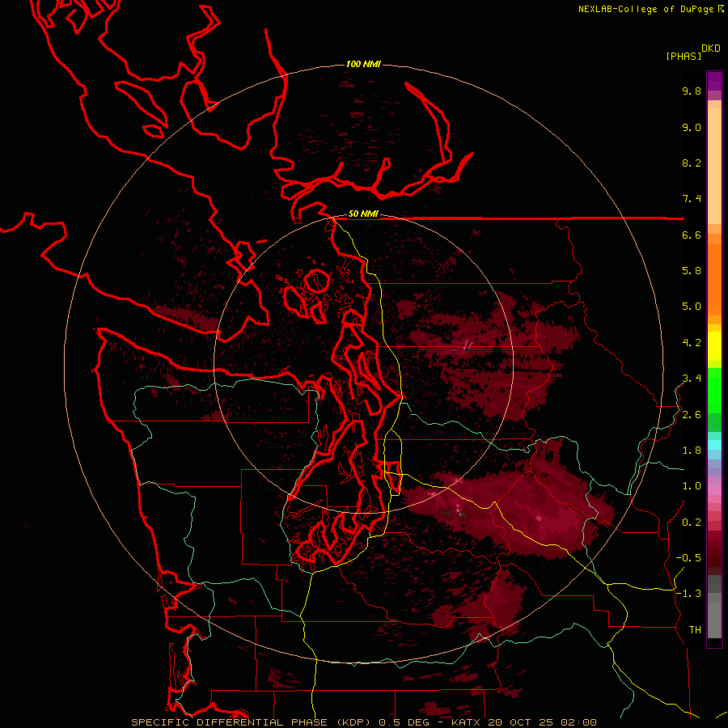
Task: Click the SPECIFIC DIFFERENTIAL PHASE (KDP) caption
Action: click(x=253, y=722)
